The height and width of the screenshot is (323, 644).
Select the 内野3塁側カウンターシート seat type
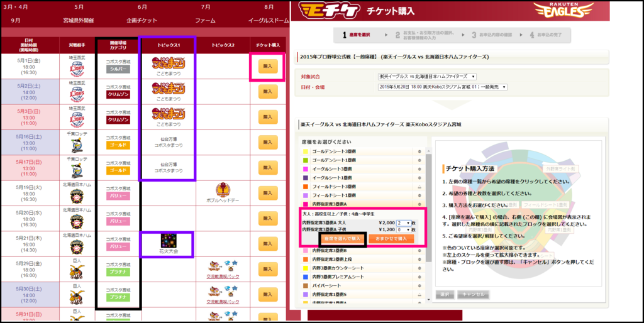tap(362, 268)
